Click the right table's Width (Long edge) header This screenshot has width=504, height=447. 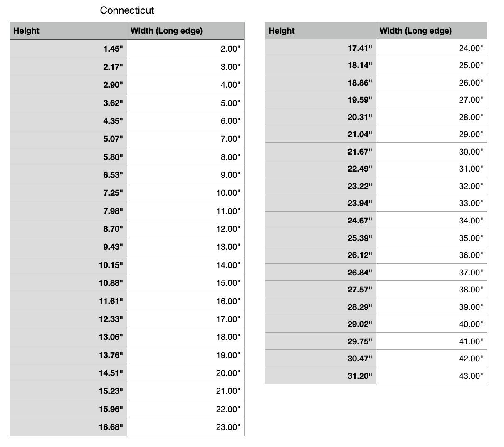pyautogui.click(x=415, y=31)
